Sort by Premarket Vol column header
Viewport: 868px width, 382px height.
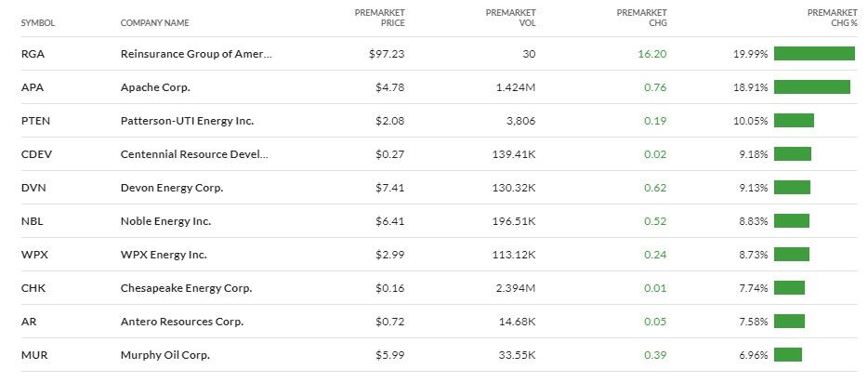pos(510,17)
